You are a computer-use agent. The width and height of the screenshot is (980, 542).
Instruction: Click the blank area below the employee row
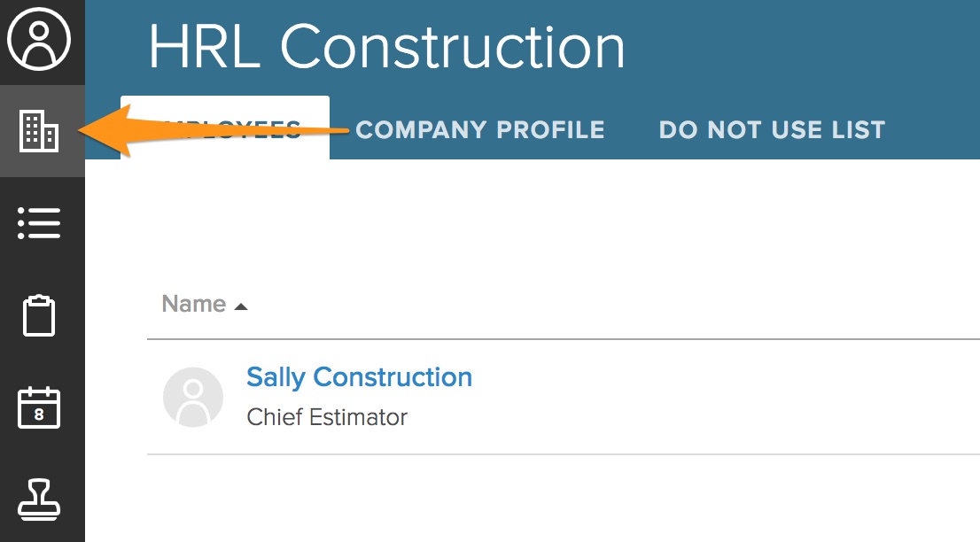(x=532, y=500)
